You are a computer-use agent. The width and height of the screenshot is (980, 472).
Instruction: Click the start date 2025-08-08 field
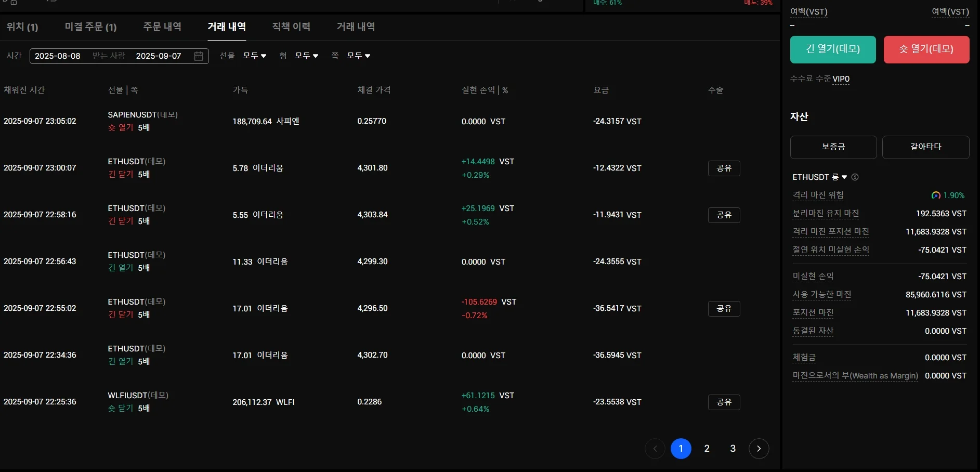point(58,56)
